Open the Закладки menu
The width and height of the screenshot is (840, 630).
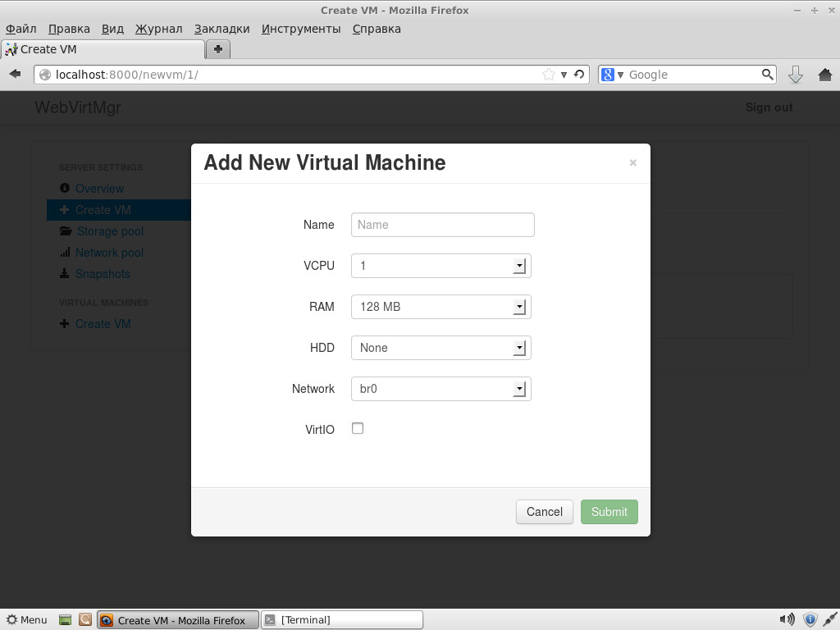click(x=221, y=29)
